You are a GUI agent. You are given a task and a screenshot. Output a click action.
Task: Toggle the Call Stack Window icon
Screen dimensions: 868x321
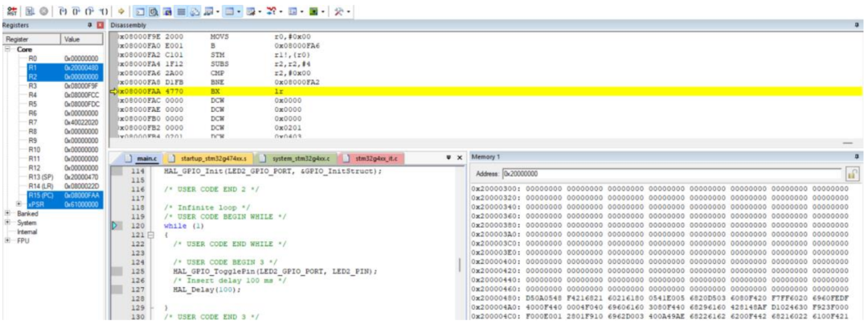point(194,10)
